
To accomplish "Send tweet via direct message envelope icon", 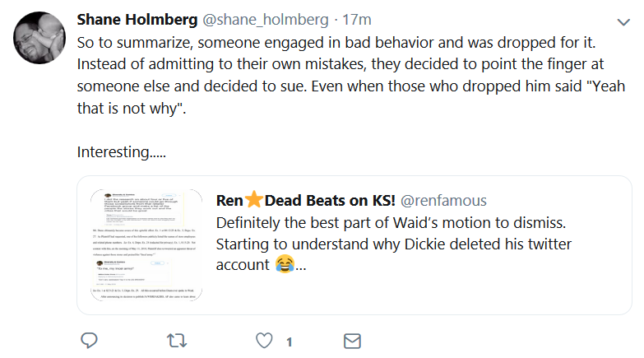I will [352, 340].
